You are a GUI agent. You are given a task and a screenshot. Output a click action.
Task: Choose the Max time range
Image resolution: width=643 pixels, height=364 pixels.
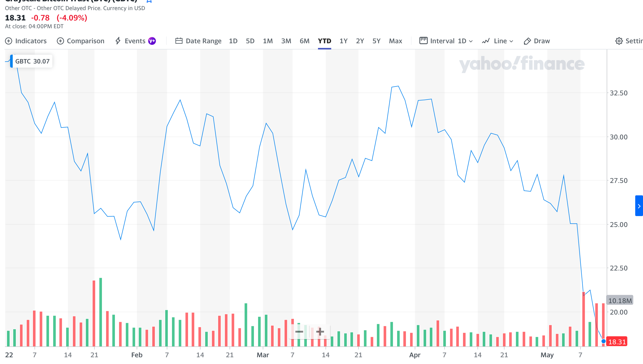(x=395, y=41)
